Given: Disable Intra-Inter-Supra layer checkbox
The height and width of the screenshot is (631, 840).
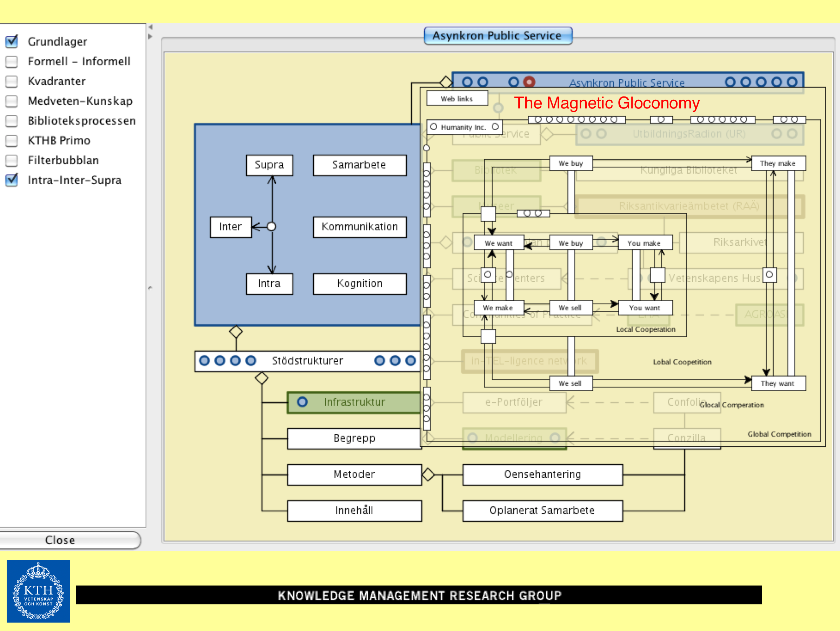Looking at the screenshot, I should point(12,180).
